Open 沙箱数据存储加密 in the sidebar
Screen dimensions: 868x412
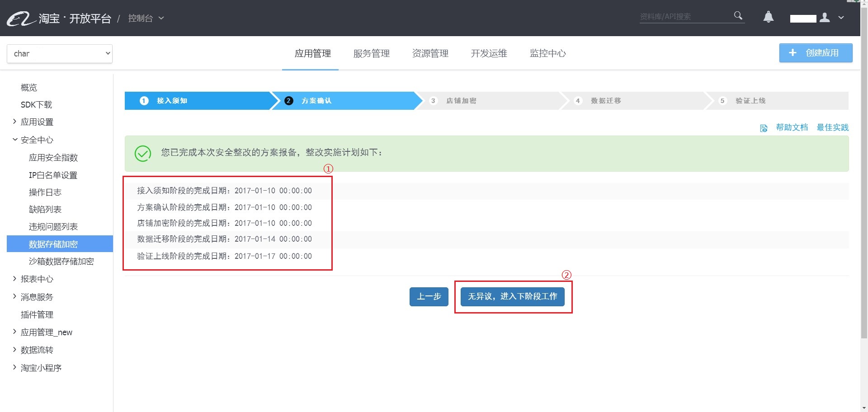(x=61, y=261)
